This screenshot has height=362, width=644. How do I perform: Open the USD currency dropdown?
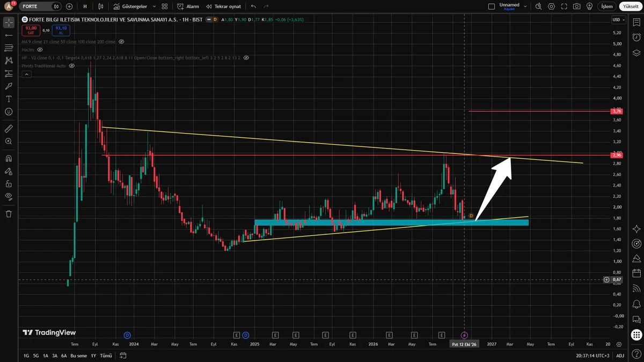pos(618,20)
